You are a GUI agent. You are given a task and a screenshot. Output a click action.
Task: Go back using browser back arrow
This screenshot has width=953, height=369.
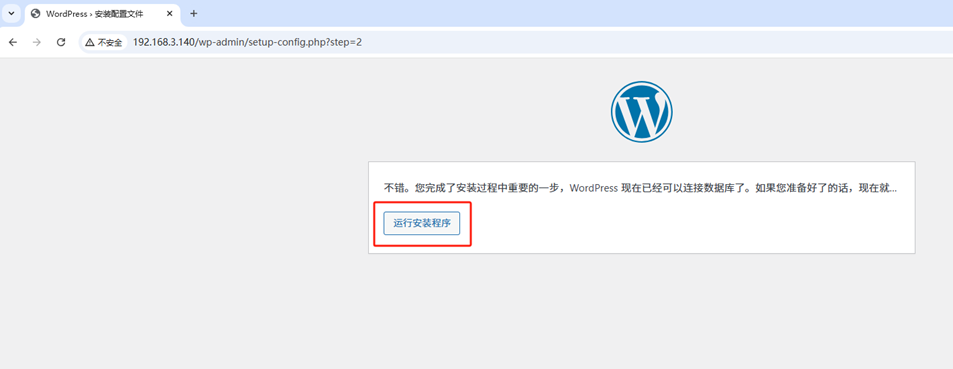(x=13, y=43)
